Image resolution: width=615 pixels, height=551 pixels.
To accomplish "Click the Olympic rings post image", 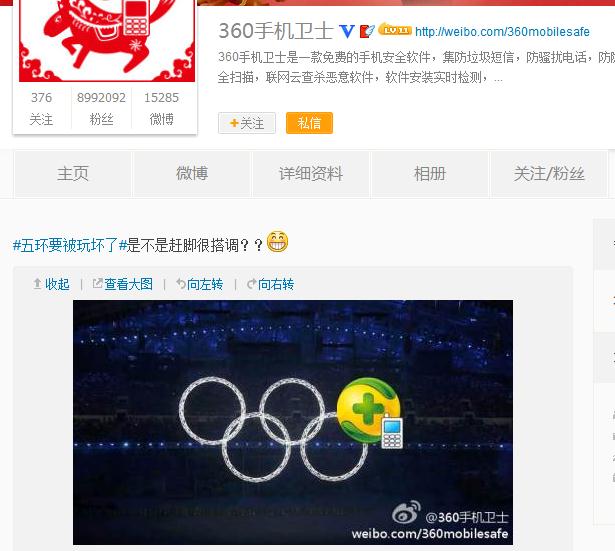I will click(x=293, y=422).
